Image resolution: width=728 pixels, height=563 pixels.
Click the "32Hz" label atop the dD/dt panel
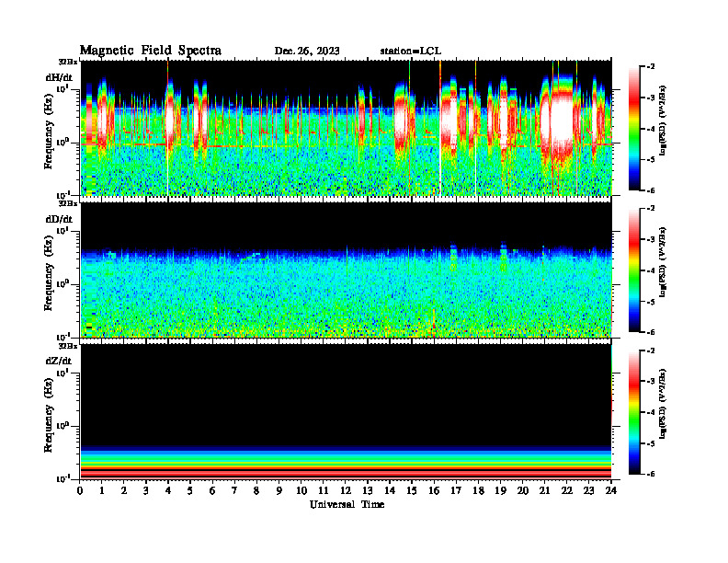(67, 203)
